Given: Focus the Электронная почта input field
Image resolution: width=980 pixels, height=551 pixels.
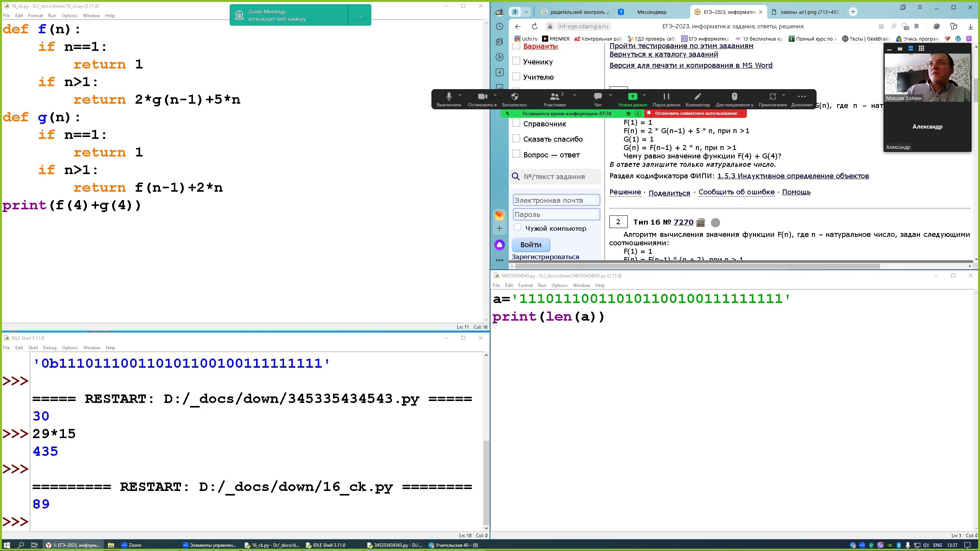Looking at the screenshot, I should 556,200.
